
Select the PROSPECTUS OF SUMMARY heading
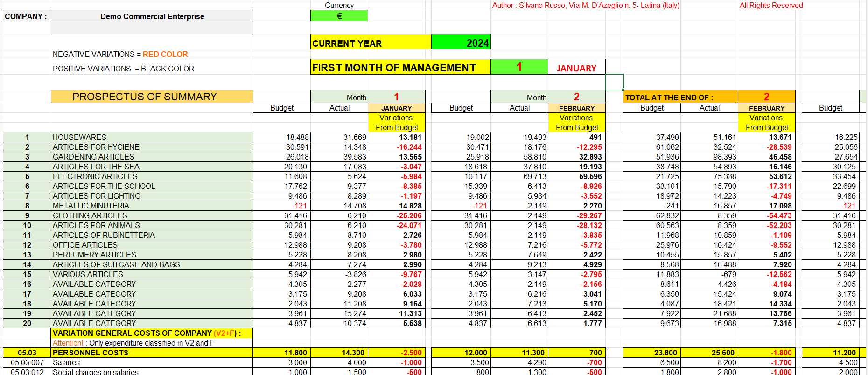click(152, 97)
